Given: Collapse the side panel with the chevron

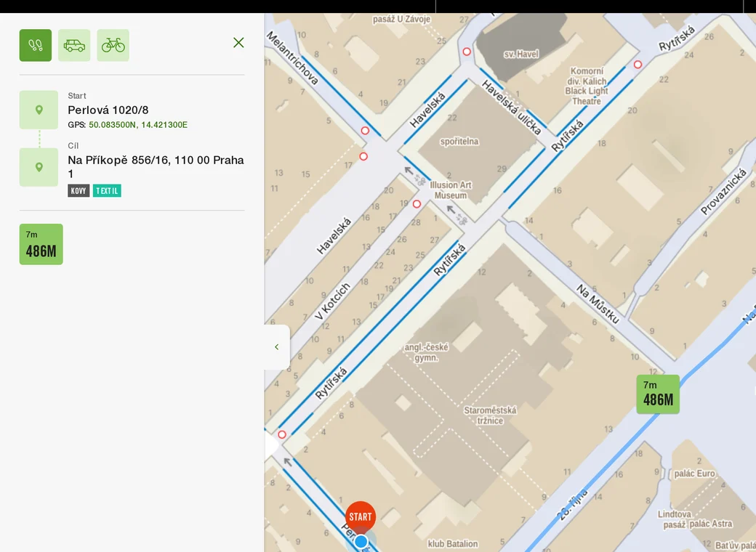Looking at the screenshot, I should point(277,346).
